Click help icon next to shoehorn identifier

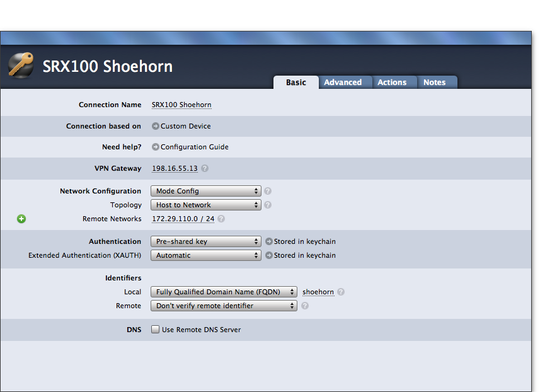coord(341,292)
